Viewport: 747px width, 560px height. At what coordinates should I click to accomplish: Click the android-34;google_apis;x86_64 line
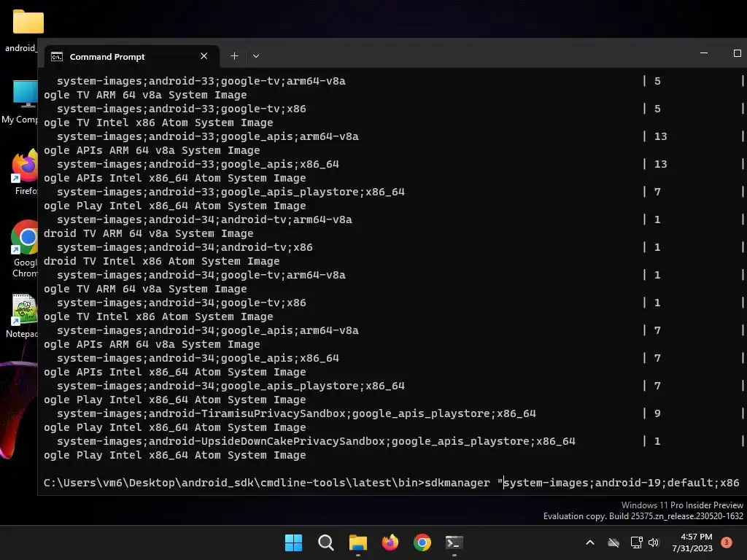[198, 358]
